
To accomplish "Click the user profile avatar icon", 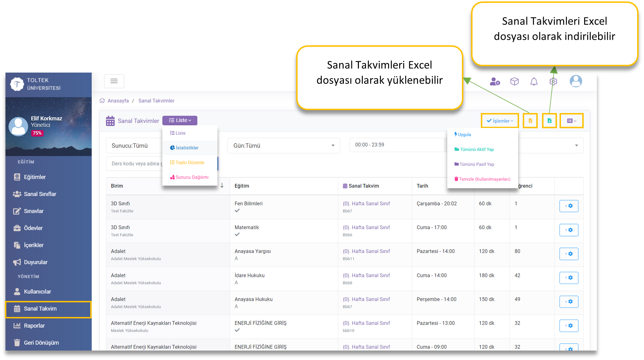I will (576, 81).
